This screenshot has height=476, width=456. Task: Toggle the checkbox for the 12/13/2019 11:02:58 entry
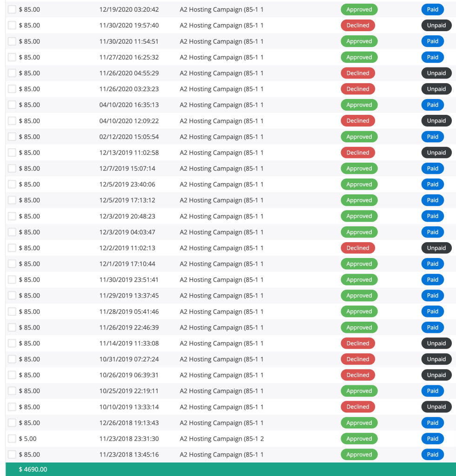click(x=12, y=152)
